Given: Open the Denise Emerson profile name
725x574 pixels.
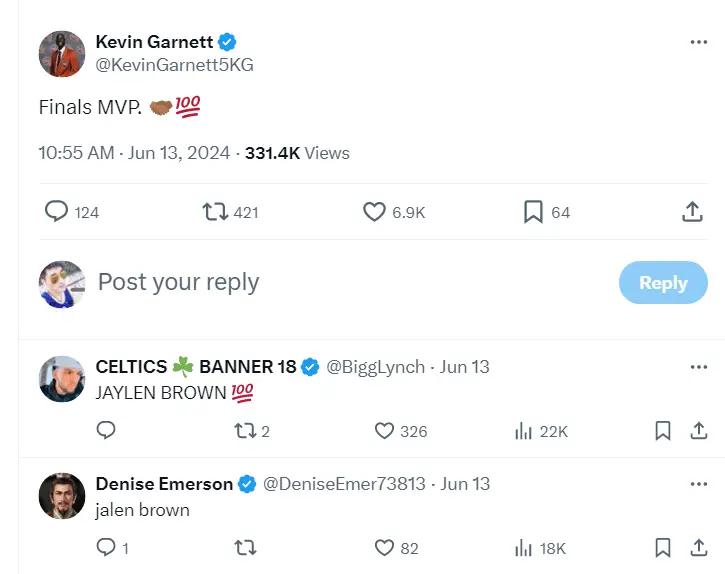Looking at the screenshot, I should point(164,484).
